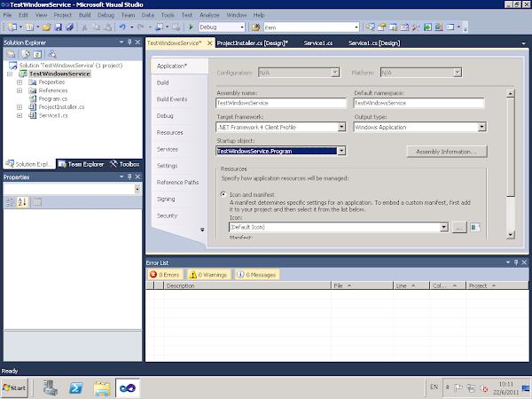The image size is (532, 399).
Task: Open Properties Window from toolbar icon
Action: point(381,27)
